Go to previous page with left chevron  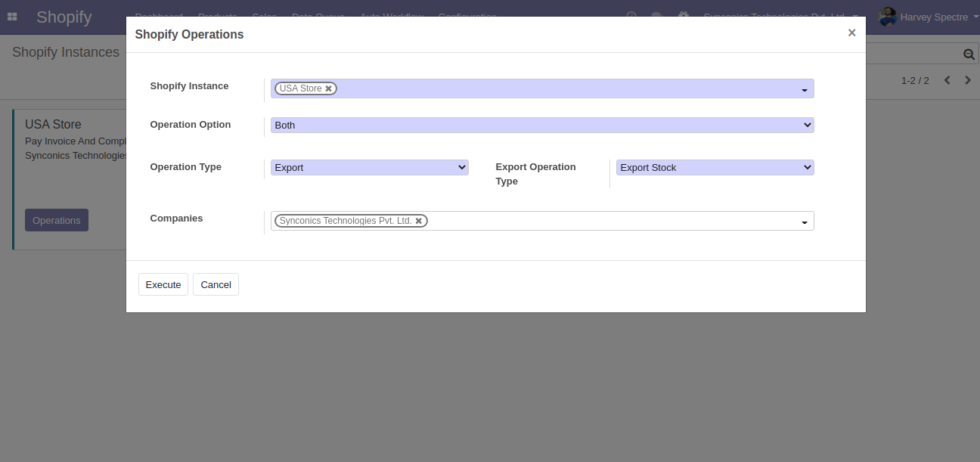tap(947, 80)
